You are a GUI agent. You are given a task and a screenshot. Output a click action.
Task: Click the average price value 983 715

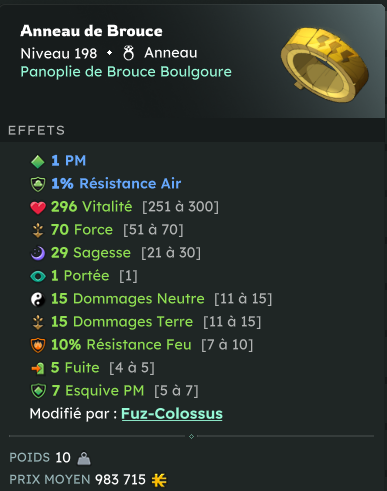click(120, 480)
